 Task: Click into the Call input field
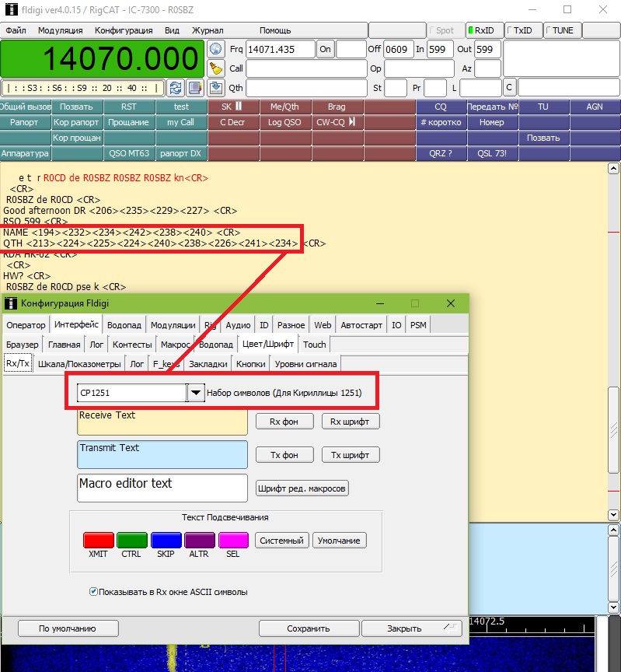coord(306,68)
